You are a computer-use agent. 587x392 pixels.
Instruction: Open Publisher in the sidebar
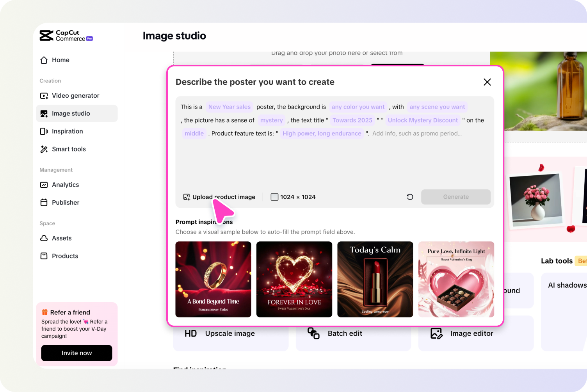[77, 203]
